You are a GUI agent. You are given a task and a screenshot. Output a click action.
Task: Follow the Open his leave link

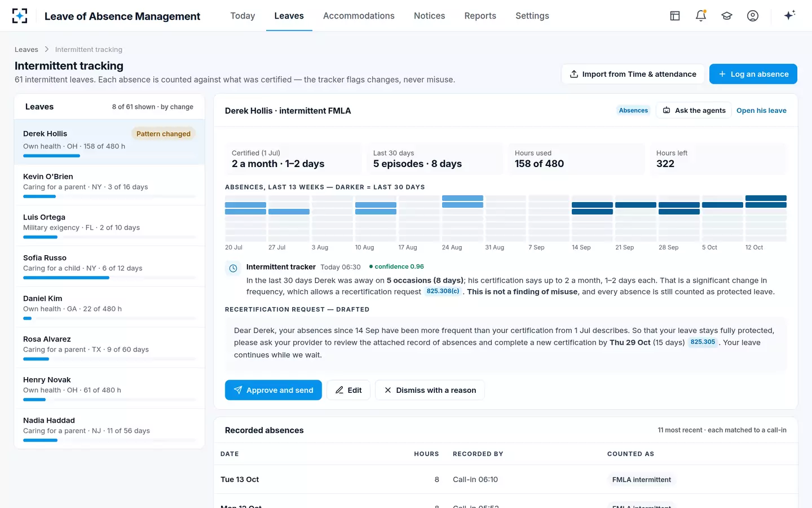[x=761, y=111]
